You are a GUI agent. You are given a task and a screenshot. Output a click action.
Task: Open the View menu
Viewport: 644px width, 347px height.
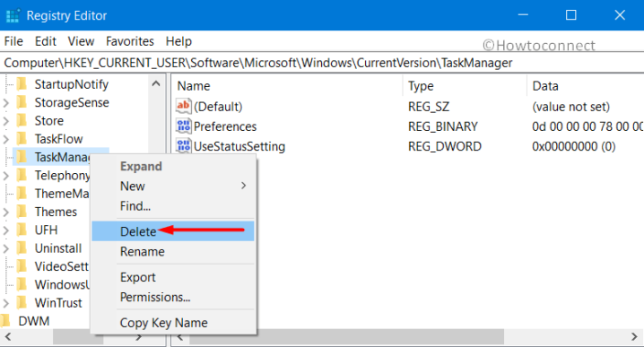coord(81,41)
